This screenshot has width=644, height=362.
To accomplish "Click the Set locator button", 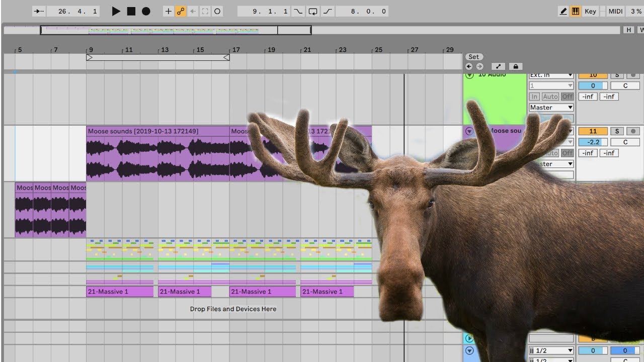I will coord(473,57).
